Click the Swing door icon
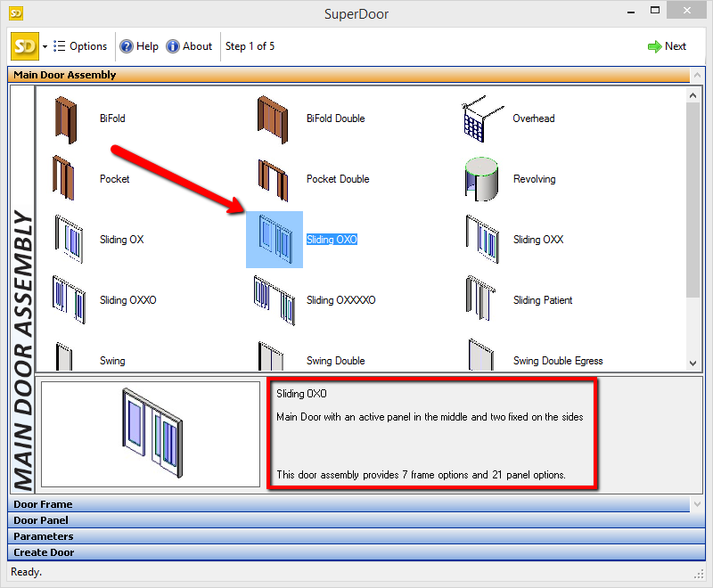Viewport: 713px width, 588px height. 64,356
